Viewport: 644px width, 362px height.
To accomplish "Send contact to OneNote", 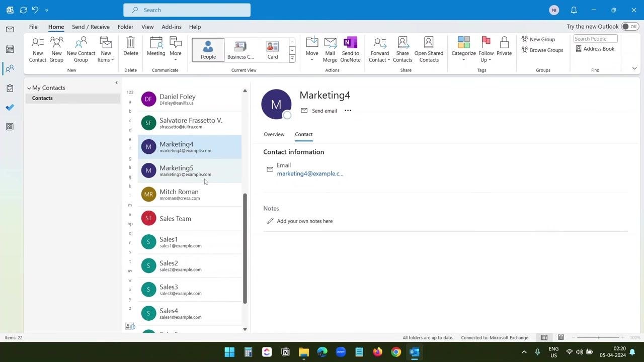I will tap(350, 50).
